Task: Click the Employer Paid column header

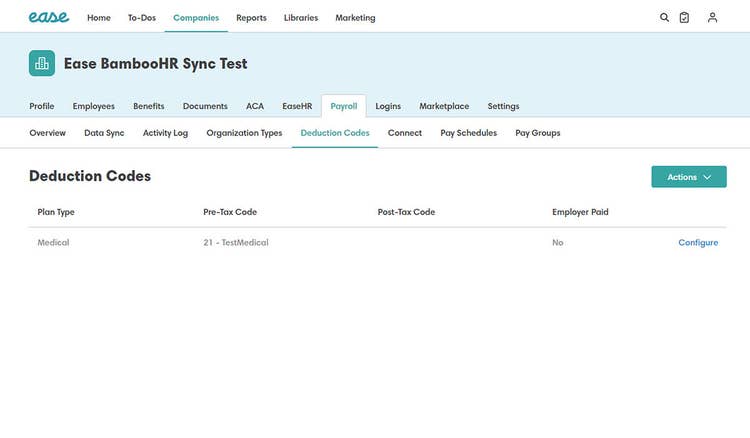Action: pyautogui.click(x=580, y=212)
